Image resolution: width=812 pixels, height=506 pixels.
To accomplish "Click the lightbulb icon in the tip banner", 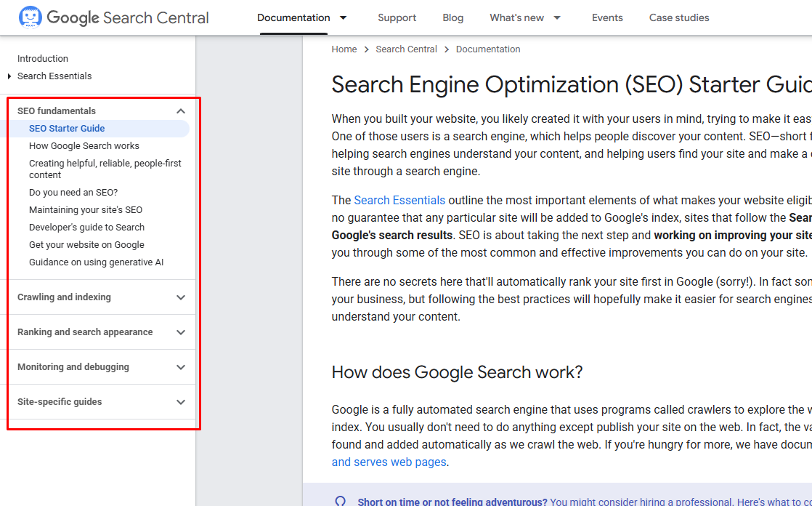I will 341,500.
